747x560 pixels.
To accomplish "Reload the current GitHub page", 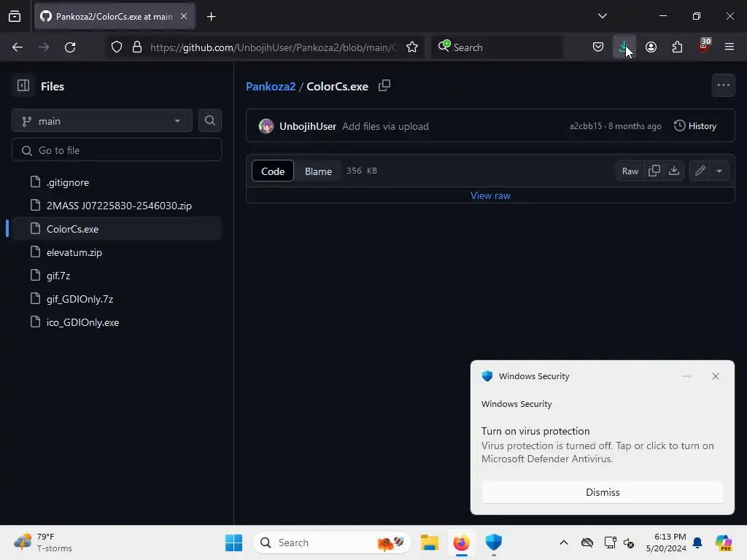I will pyautogui.click(x=70, y=47).
